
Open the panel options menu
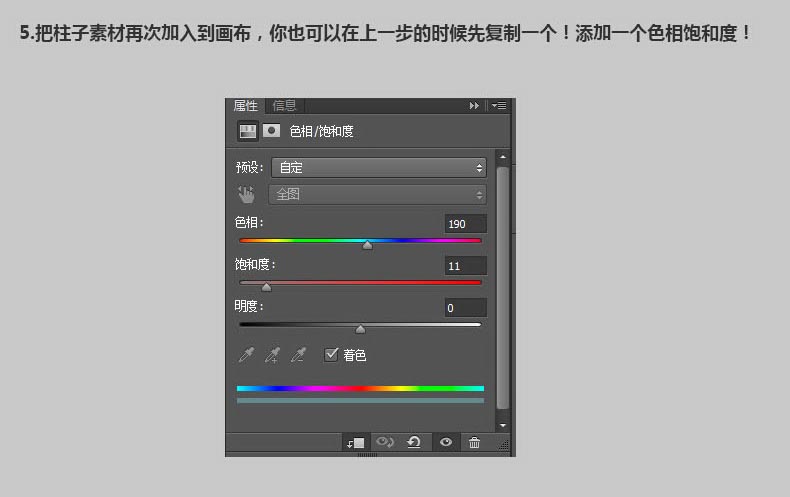[x=499, y=105]
